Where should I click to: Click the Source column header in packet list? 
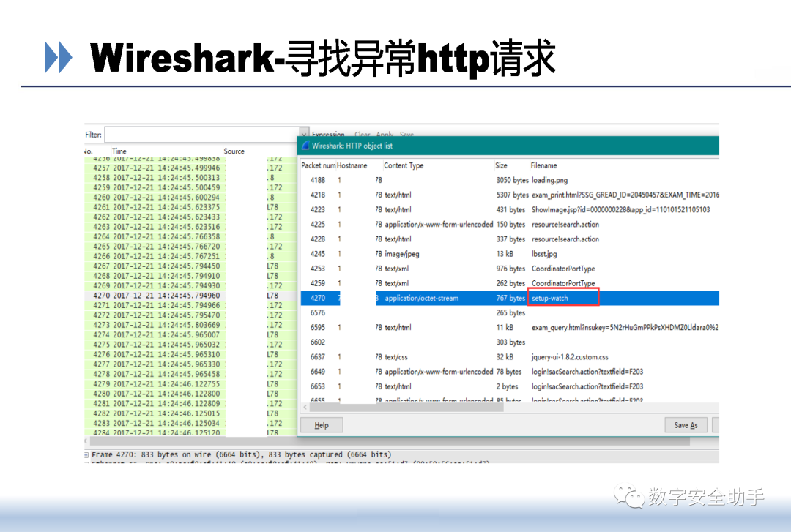234,151
